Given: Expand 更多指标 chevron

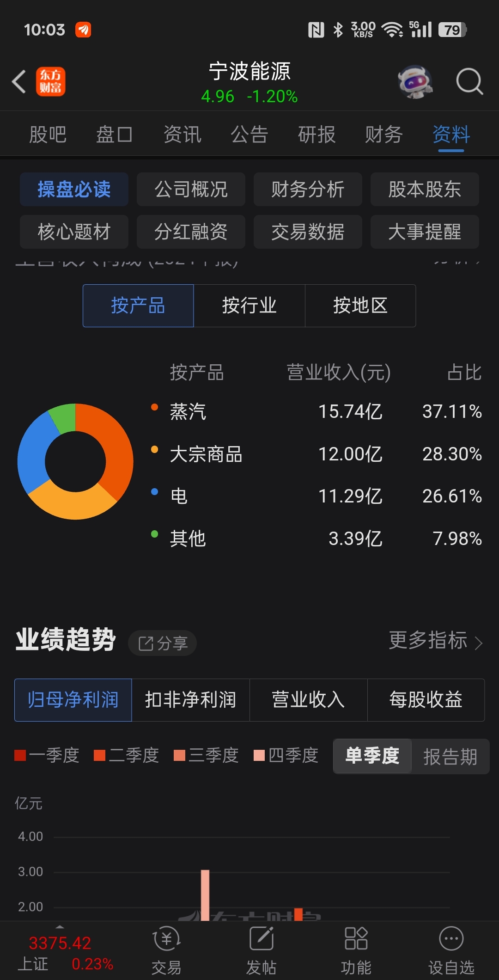Looking at the screenshot, I should click(x=479, y=643).
